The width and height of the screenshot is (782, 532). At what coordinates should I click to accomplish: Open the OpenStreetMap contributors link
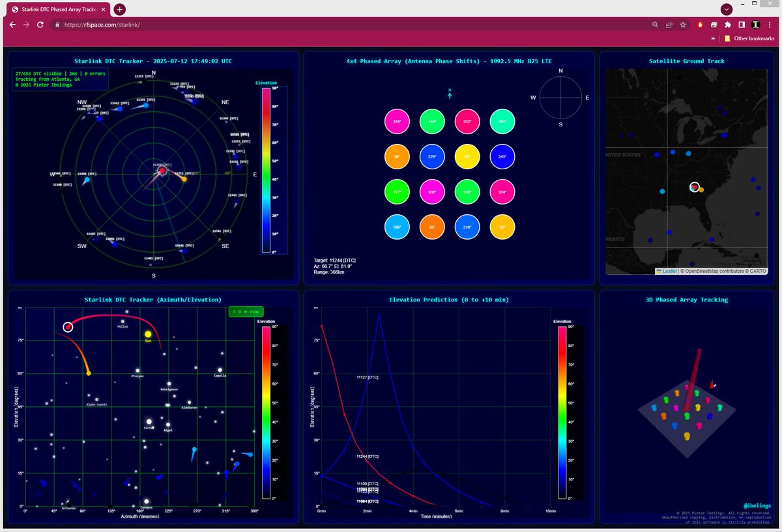714,271
